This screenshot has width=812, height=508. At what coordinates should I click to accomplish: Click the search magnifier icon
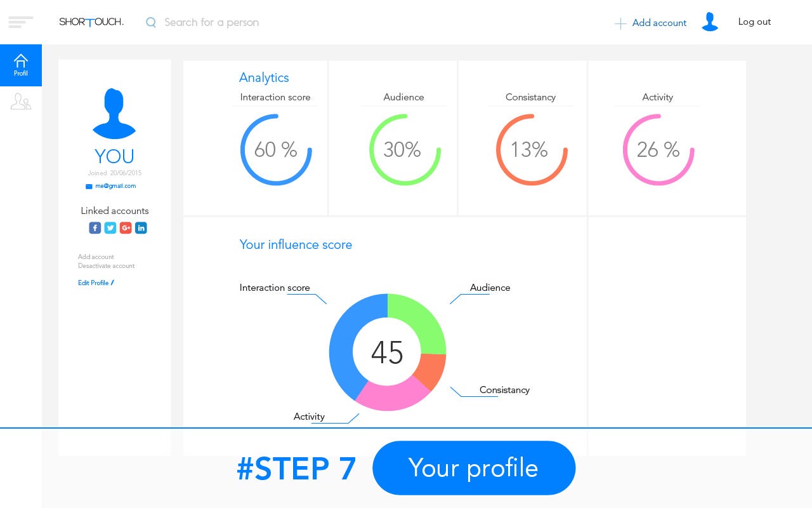[151, 22]
